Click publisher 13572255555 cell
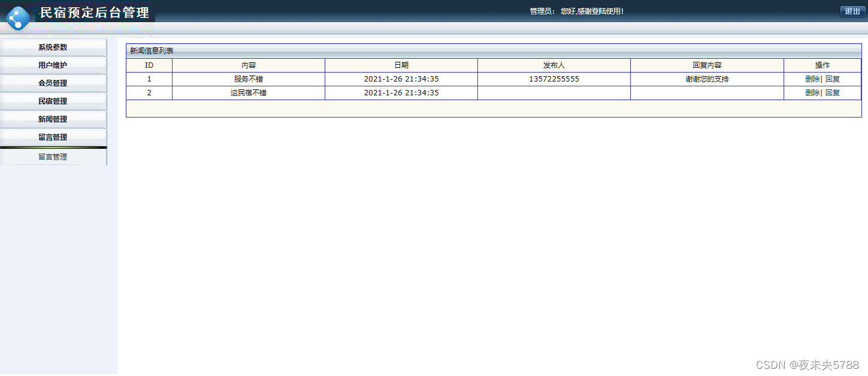 (x=554, y=79)
